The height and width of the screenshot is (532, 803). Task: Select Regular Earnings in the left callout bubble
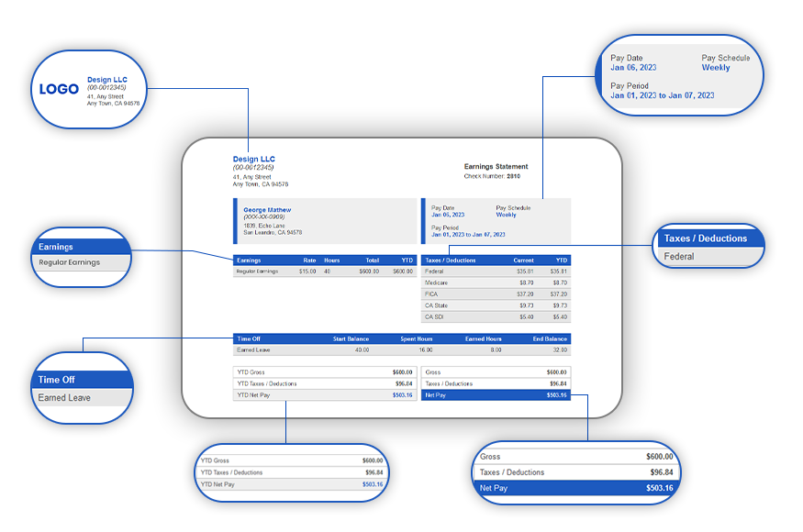69,262
